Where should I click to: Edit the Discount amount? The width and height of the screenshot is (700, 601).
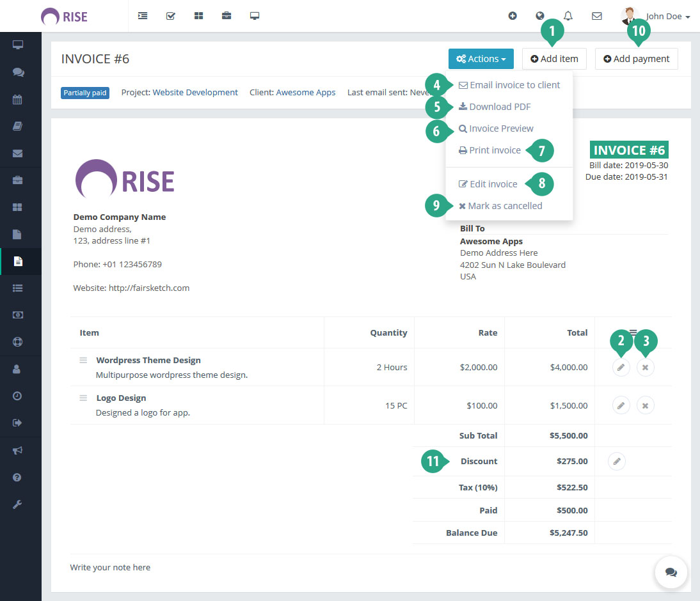pyautogui.click(x=616, y=461)
